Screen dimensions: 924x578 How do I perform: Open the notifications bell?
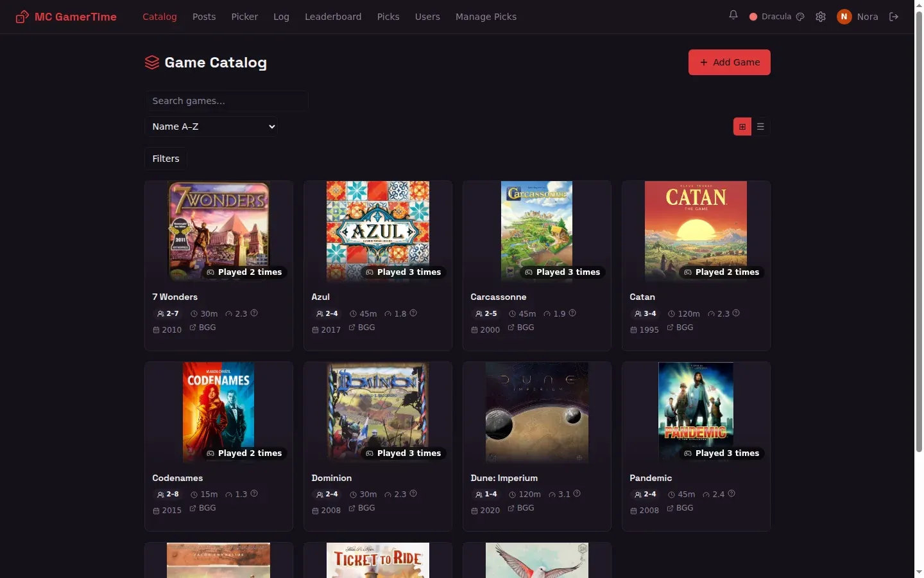733,15
